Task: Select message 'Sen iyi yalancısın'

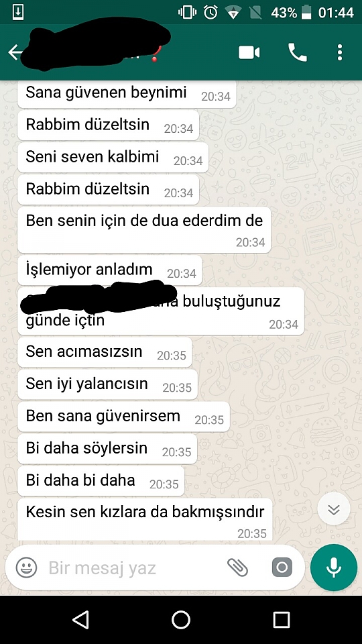Action: pos(107,385)
